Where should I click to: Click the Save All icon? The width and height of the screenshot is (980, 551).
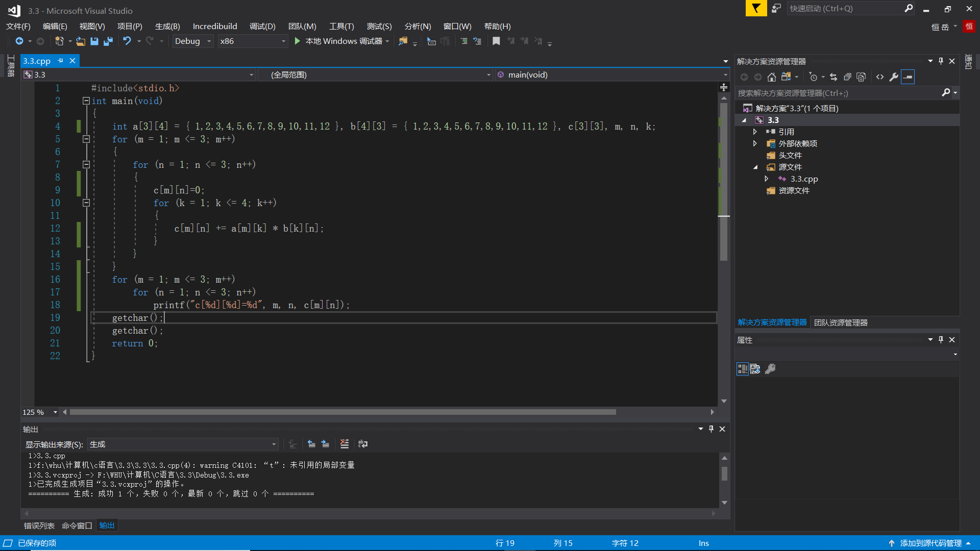(108, 41)
